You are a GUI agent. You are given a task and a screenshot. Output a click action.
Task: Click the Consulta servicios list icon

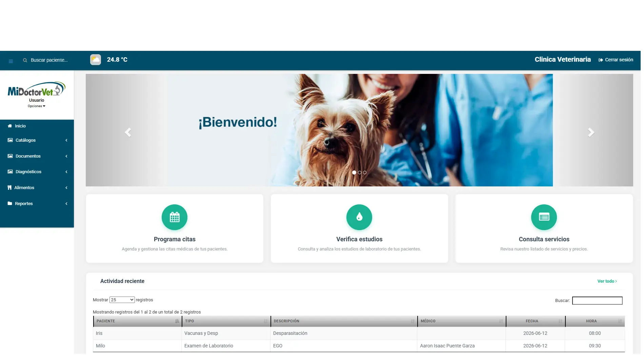coord(544,217)
